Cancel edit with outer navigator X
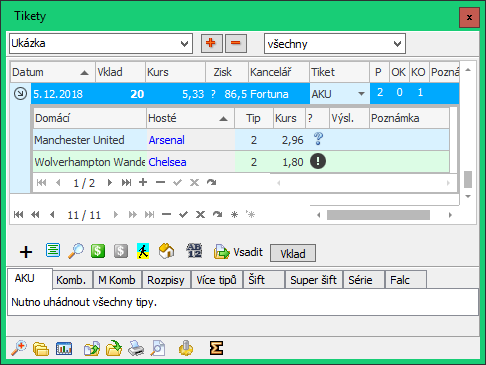Viewport: 486px width, 365px height. (200, 214)
